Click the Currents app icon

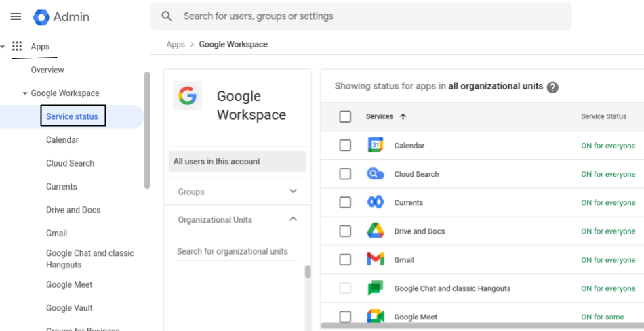376,202
